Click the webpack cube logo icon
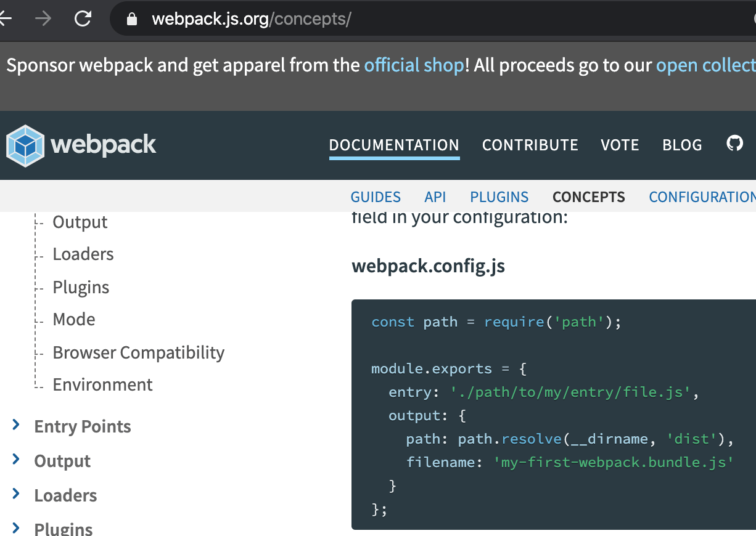This screenshot has width=756, height=536. 25,145
